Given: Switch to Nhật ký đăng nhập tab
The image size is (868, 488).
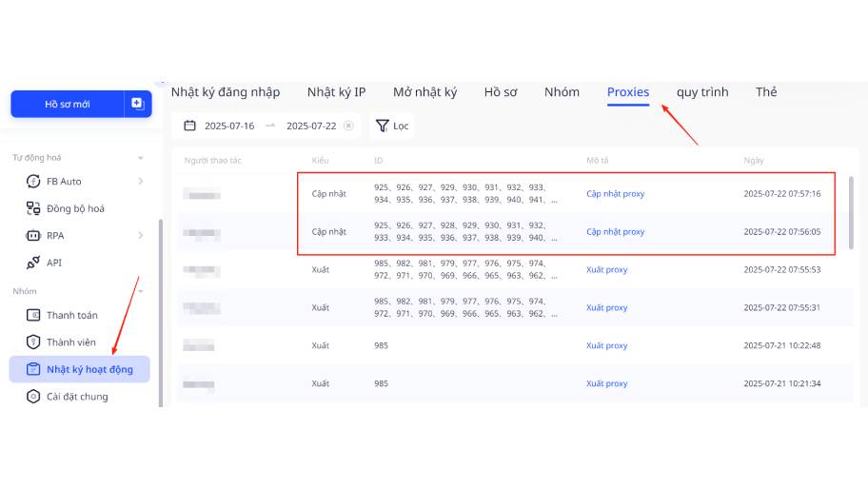Looking at the screenshot, I should [x=226, y=92].
